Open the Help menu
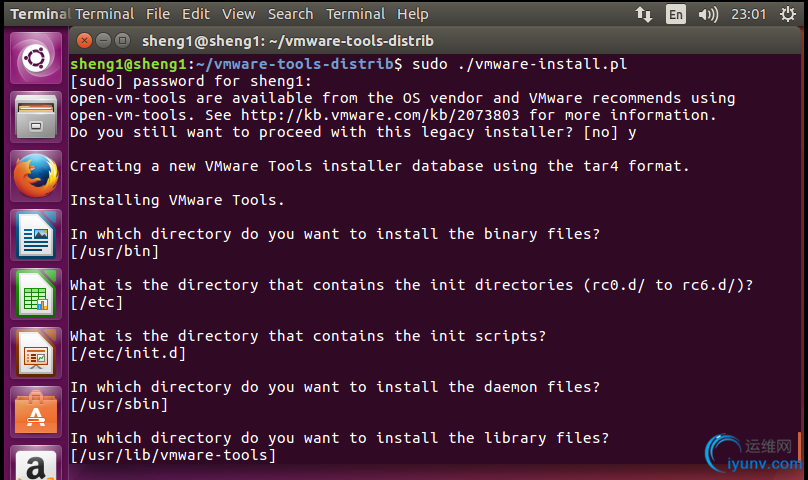This screenshot has height=480, width=808. (412, 14)
